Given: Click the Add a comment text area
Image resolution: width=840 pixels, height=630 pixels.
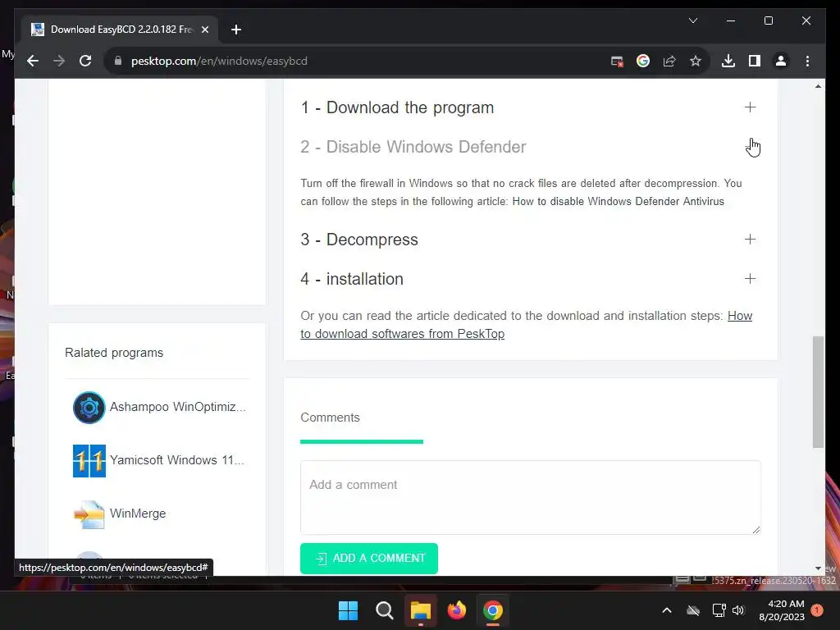Looking at the screenshot, I should (x=531, y=498).
